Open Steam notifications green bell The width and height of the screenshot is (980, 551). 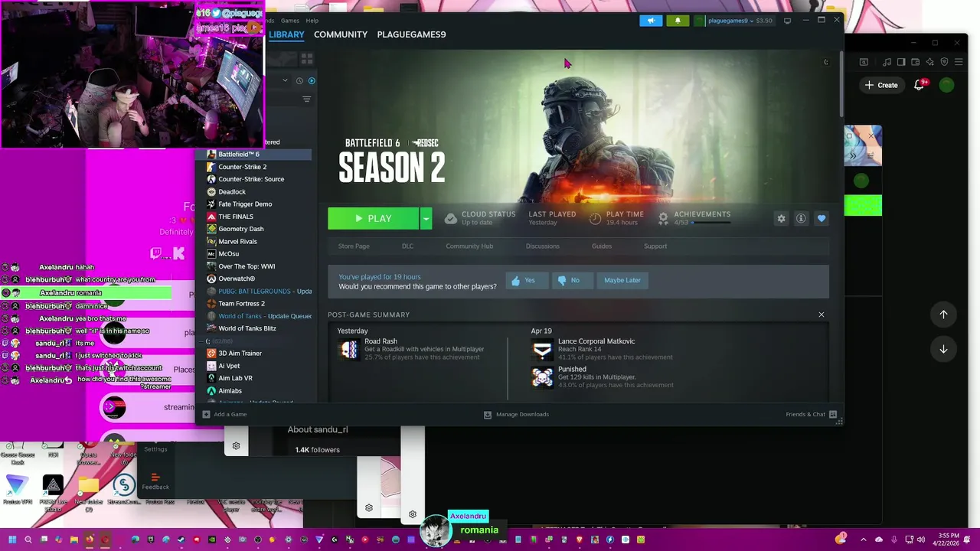coord(678,21)
